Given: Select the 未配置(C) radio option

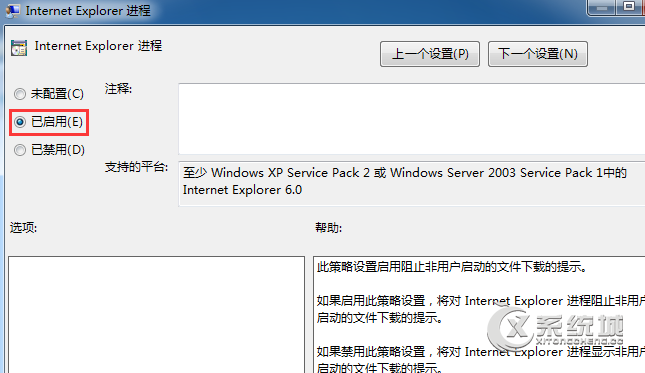Looking at the screenshot, I should pyautogui.click(x=49, y=94).
